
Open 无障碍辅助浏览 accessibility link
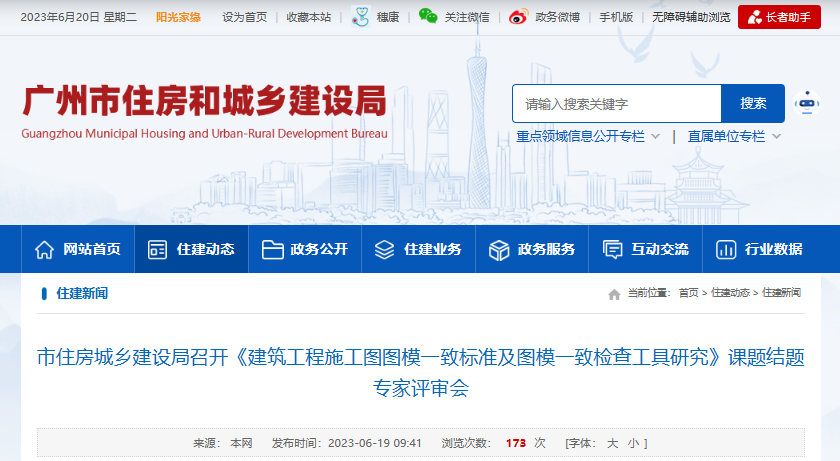tap(691, 17)
